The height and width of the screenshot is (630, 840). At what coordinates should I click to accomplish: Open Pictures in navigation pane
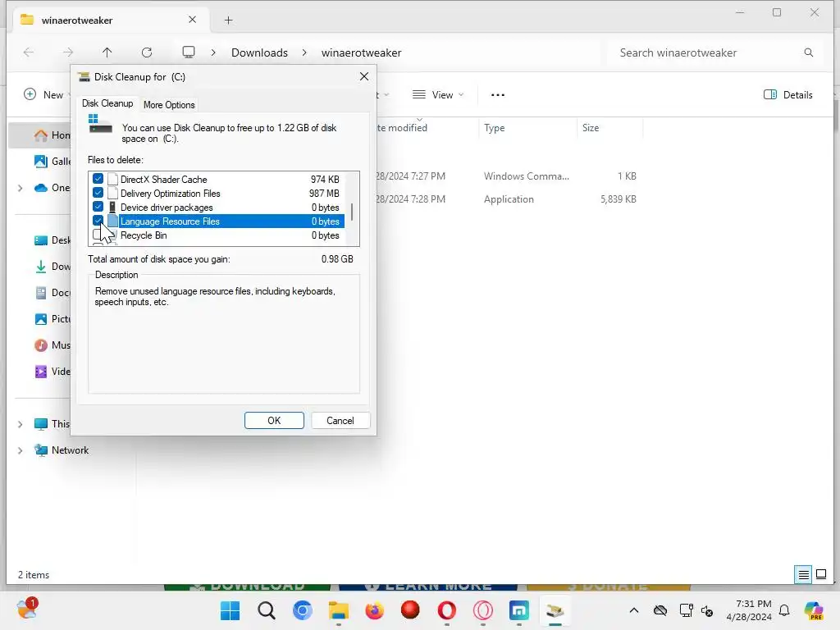coord(52,319)
